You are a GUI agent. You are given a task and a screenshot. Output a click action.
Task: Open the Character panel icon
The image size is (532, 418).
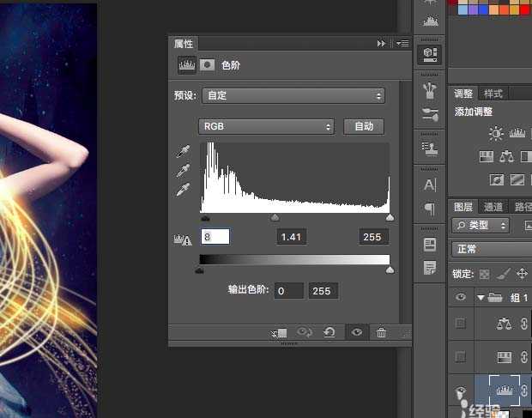[x=430, y=184]
